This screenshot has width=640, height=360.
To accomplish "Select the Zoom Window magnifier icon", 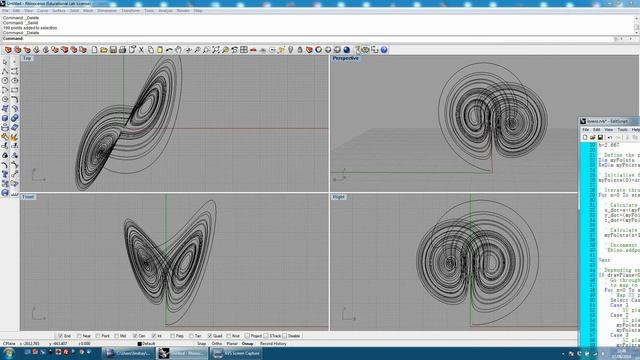I will [207, 50].
